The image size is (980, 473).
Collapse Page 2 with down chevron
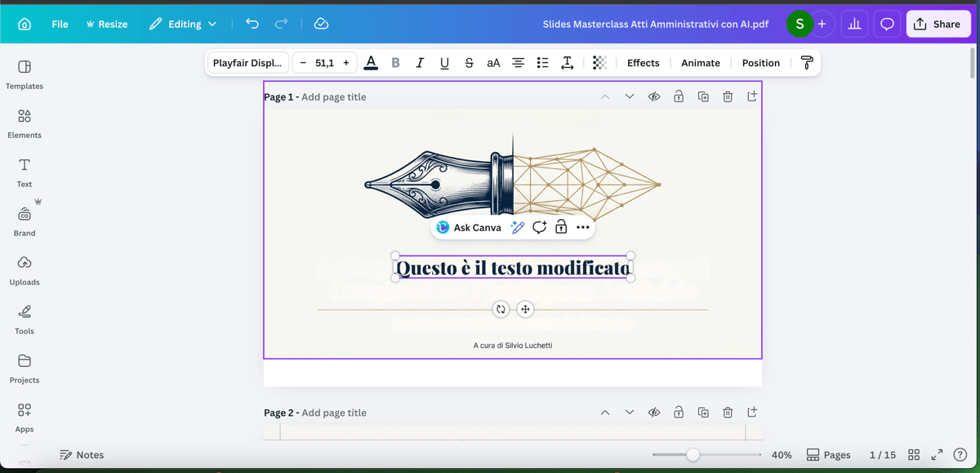click(x=630, y=413)
